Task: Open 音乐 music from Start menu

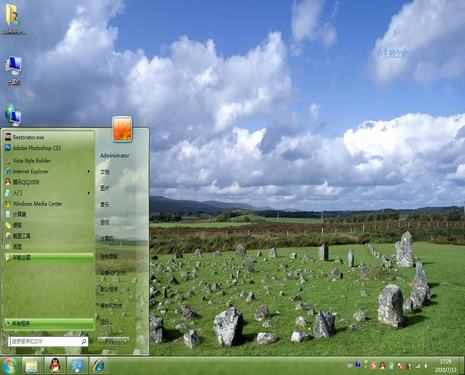Action: pyautogui.click(x=105, y=205)
